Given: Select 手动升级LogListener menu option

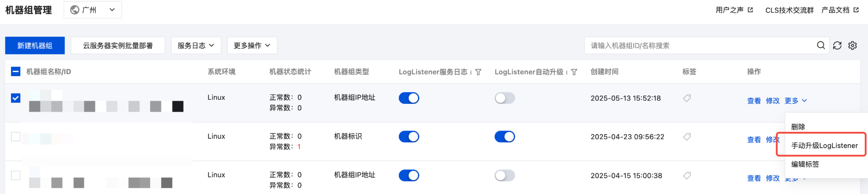Looking at the screenshot, I should pyautogui.click(x=824, y=145).
